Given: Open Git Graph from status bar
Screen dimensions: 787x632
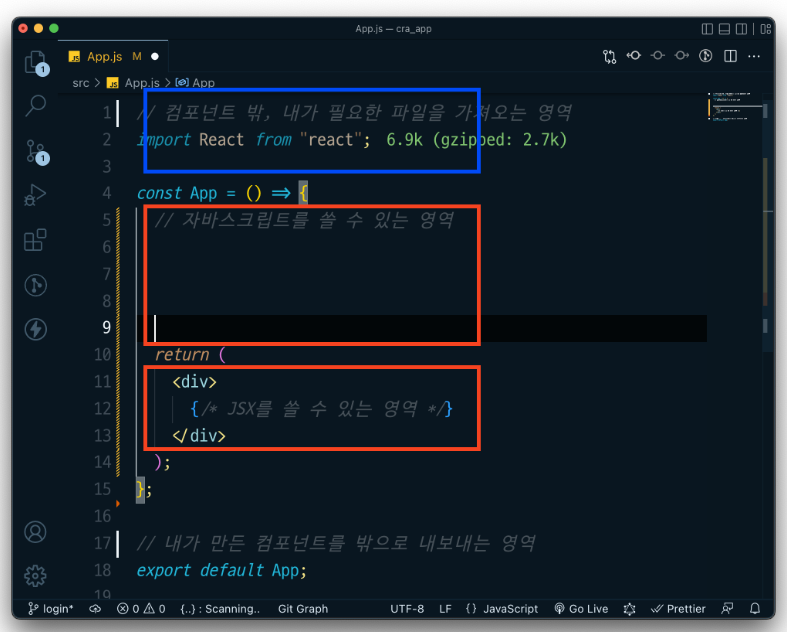Looking at the screenshot, I should tap(303, 609).
